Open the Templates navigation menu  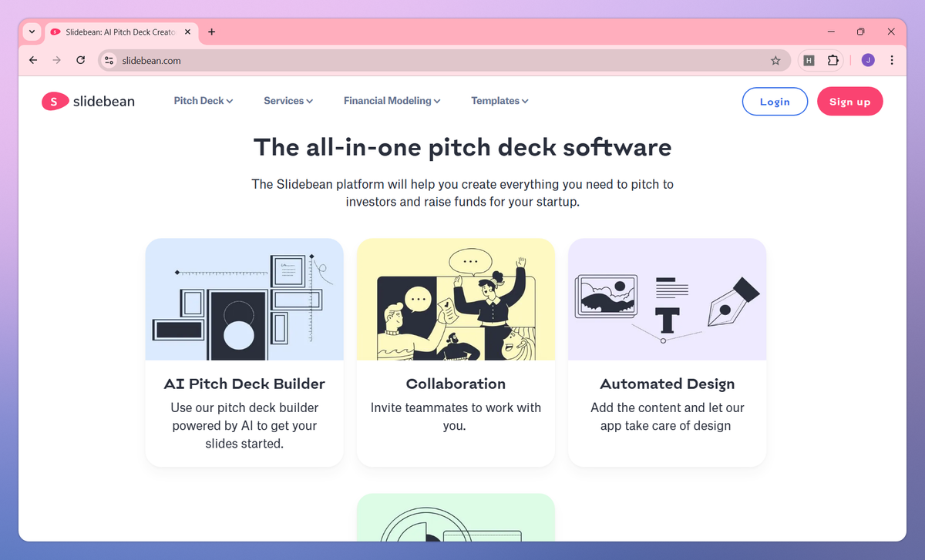[x=499, y=101]
